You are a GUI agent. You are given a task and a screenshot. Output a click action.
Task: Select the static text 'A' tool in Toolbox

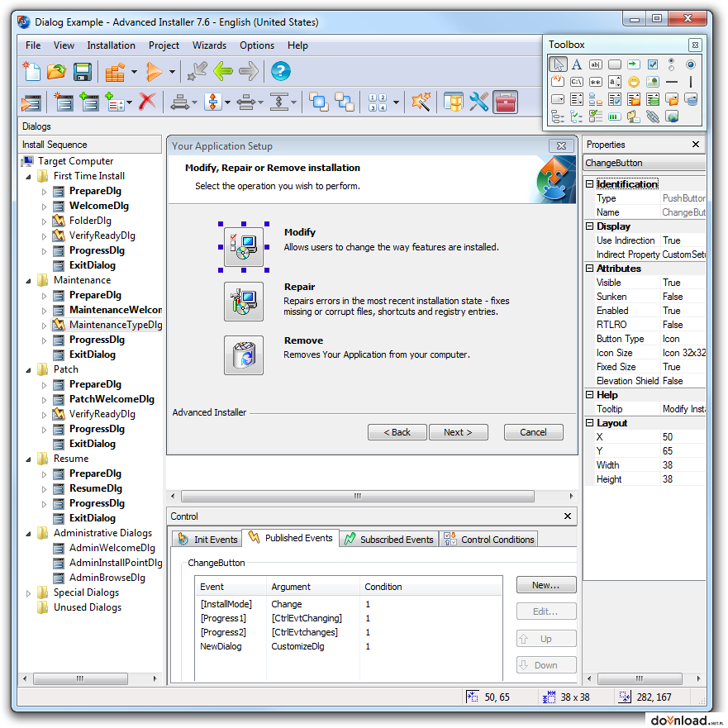[577, 64]
